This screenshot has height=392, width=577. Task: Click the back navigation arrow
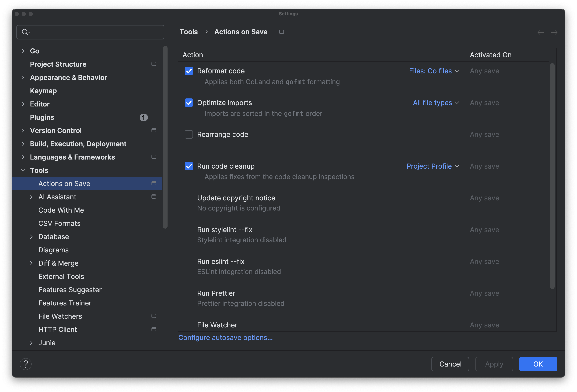[541, 32]
